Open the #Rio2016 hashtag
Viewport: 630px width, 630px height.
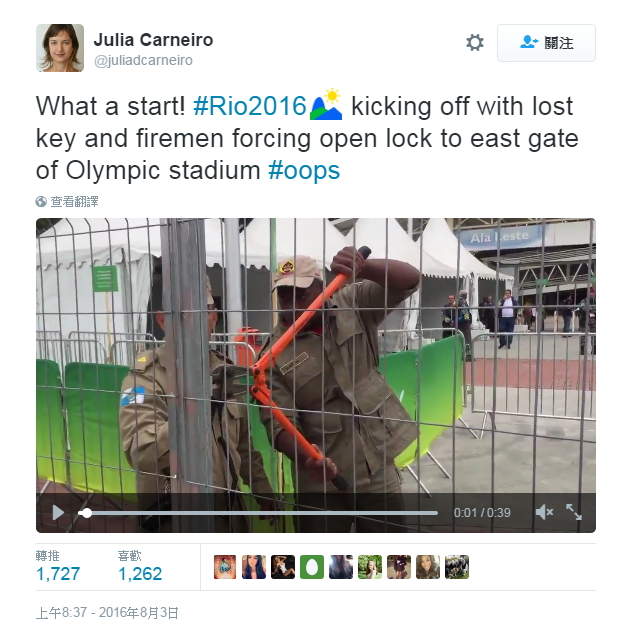[x=250, y=106]
